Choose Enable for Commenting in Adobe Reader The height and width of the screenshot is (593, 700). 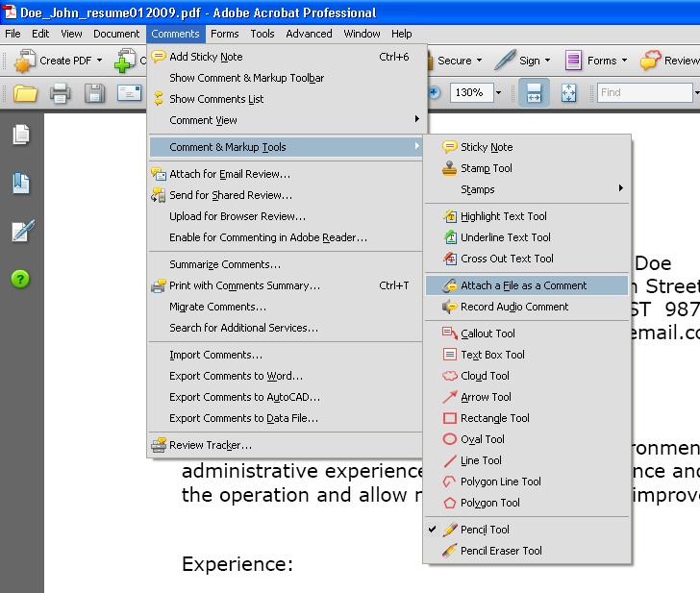pyautogui.click(x=286, y=237)
